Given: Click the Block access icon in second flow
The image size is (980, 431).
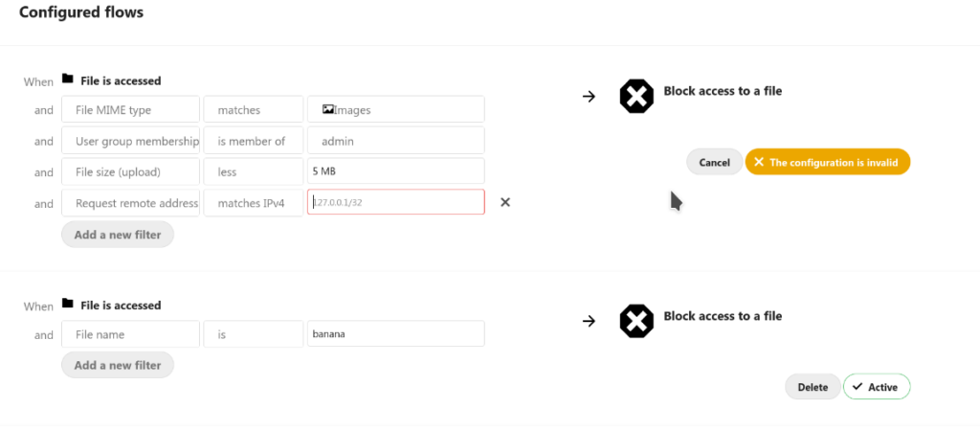Looking at the screenshot, I should 636,322.
